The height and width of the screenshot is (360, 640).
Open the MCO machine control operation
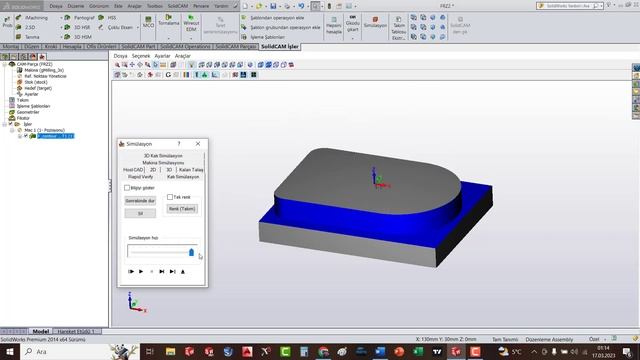(x=148, y=22)
